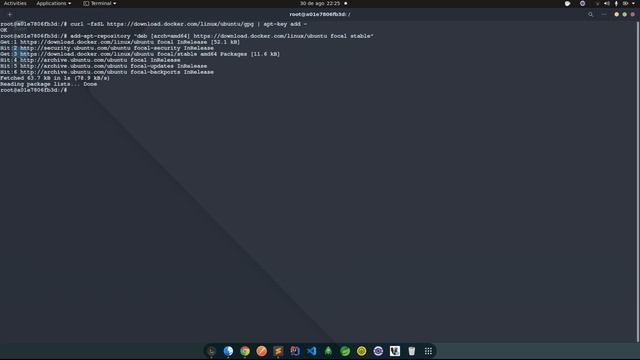The width and height of the screenshot is (640, 360).
Task: Open the Trash from the dock
Action: pyautogui.click(x=411, y=351)
